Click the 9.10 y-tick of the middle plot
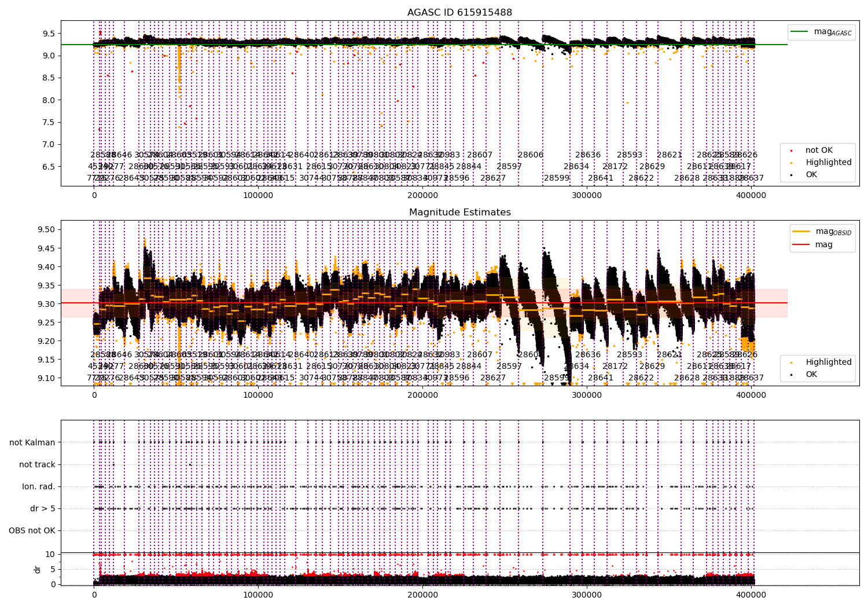The image size is (868, 608). point(46,379)
